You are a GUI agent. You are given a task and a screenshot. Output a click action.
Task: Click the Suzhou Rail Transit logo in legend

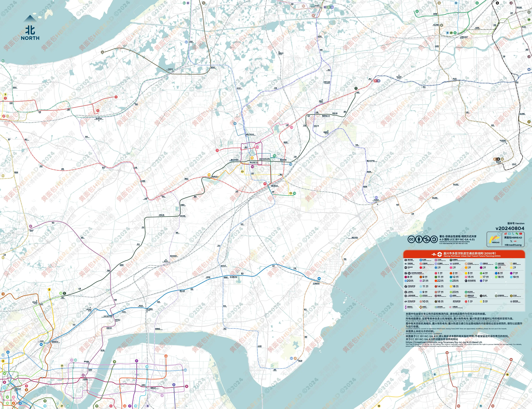(x=406, y=302)
